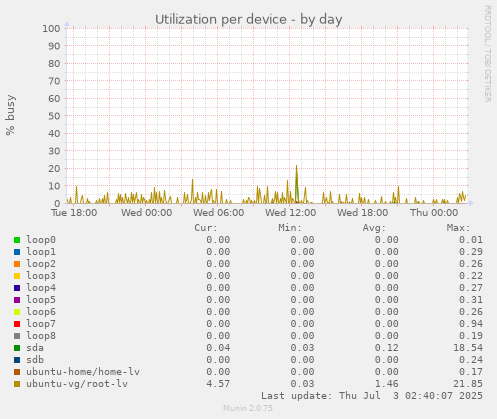The width and height of the screenshot is (497, 419).
Task: Click the sdb navy color swatch
Action: coord(17,360)
